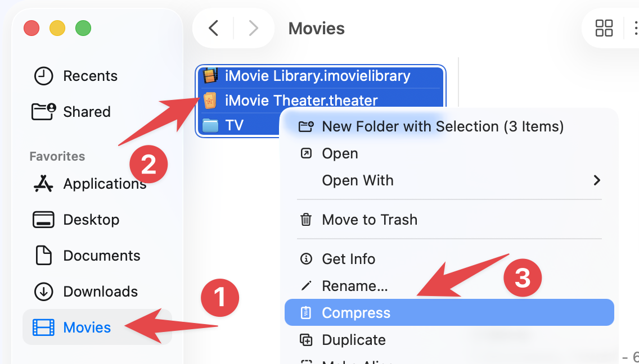Open Recents in the sidebar
639x364 pixels.
(x=90, y=76)
